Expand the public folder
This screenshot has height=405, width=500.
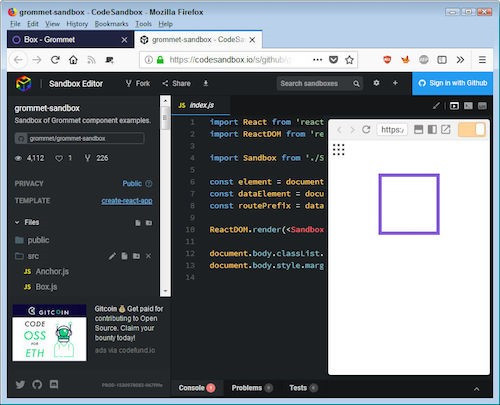(32, 240)
